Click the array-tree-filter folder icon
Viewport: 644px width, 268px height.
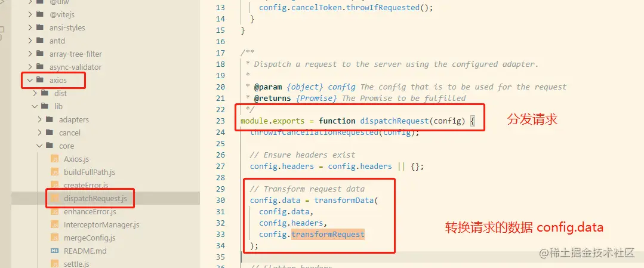(40, 54)
